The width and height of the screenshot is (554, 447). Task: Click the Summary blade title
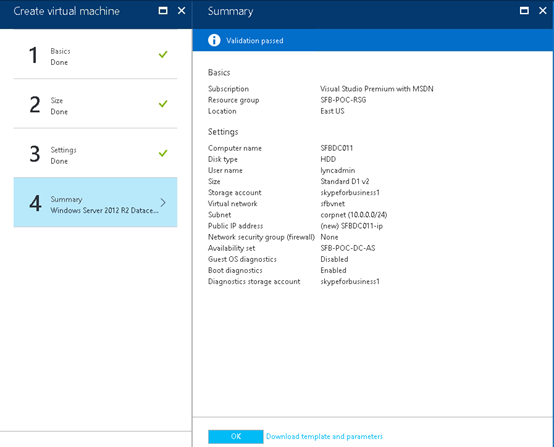pos(230,11)
